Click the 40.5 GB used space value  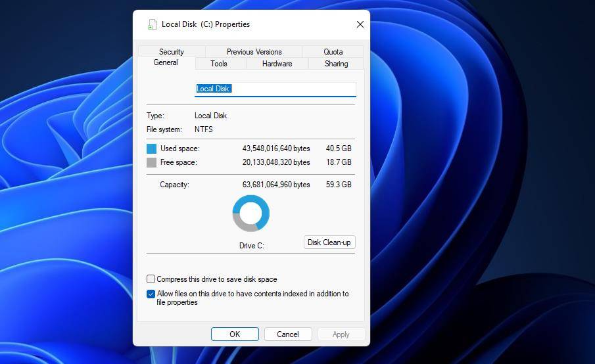click(x=339, y=148)
